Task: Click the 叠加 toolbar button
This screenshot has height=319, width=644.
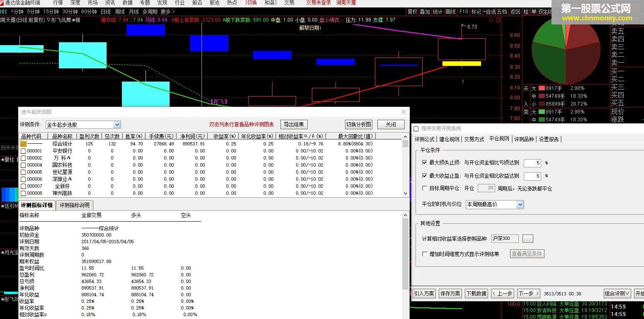Action: [425, 12]
